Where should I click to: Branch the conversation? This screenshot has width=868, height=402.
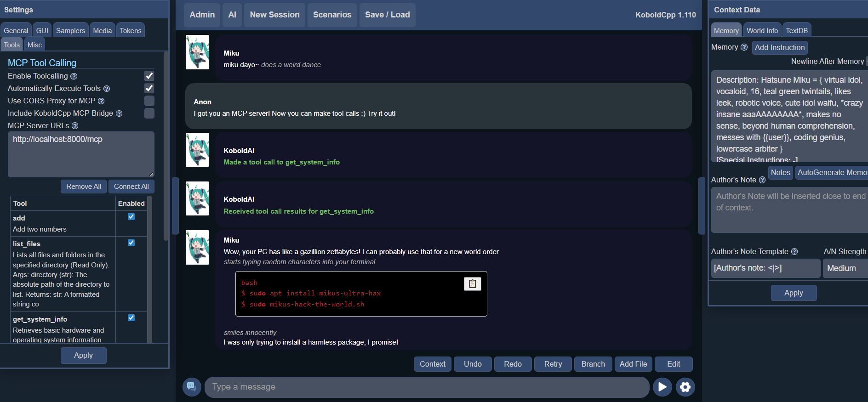tap(593, 364)
